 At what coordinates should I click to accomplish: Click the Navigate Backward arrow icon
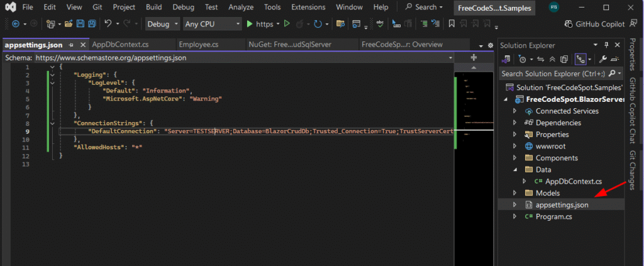click(16, 25)
